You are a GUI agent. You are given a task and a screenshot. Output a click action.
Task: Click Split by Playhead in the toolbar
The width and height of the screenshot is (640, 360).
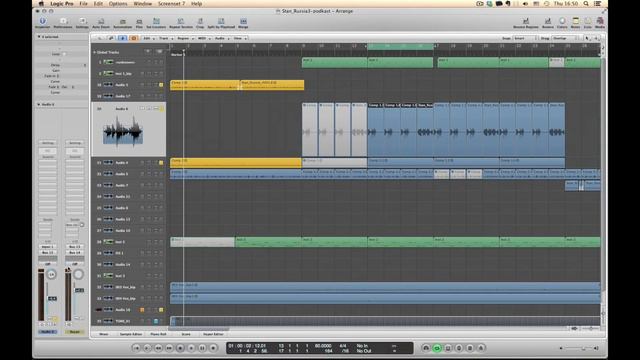221,22
